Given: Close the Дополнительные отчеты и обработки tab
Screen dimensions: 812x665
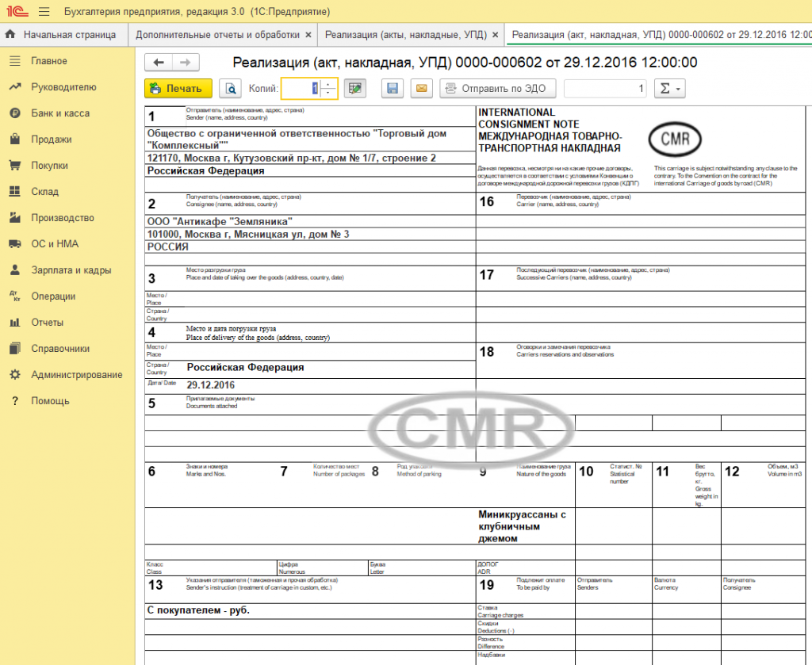Looking at the screenshot, I should point(308,35).
